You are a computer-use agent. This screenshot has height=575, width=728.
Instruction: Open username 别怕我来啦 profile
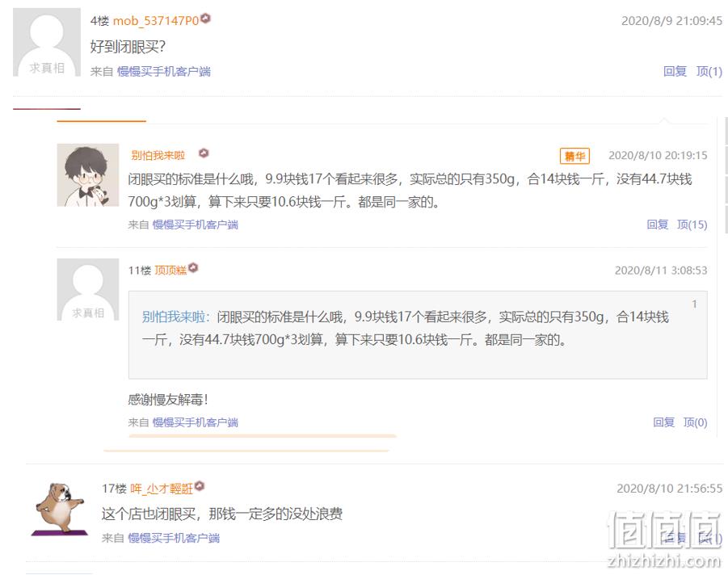click(x=158, y=155)
